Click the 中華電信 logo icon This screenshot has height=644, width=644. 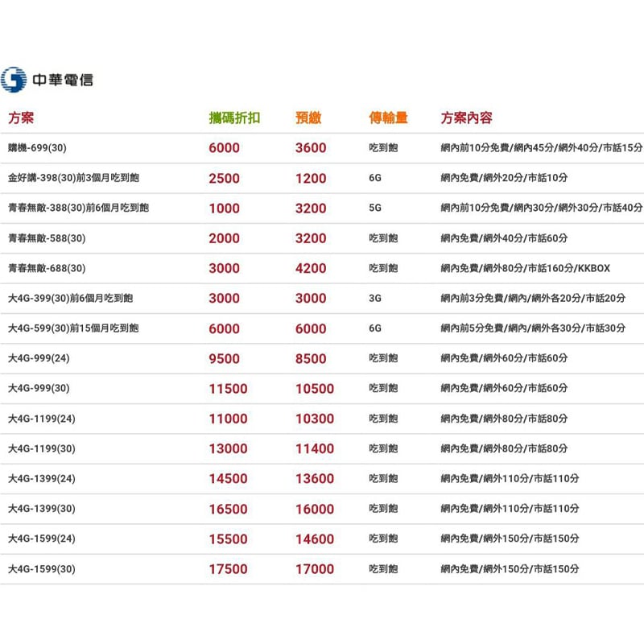(x=14, y=80)
